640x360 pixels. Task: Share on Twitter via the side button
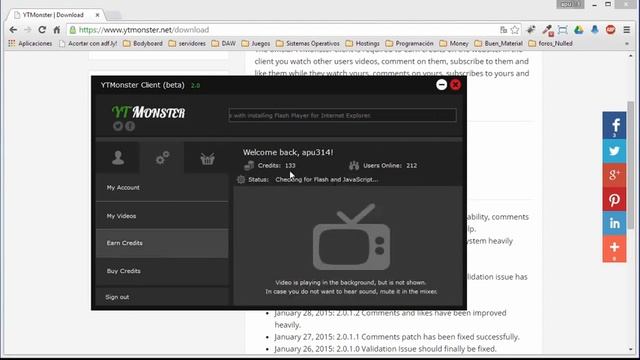point(614,151)
